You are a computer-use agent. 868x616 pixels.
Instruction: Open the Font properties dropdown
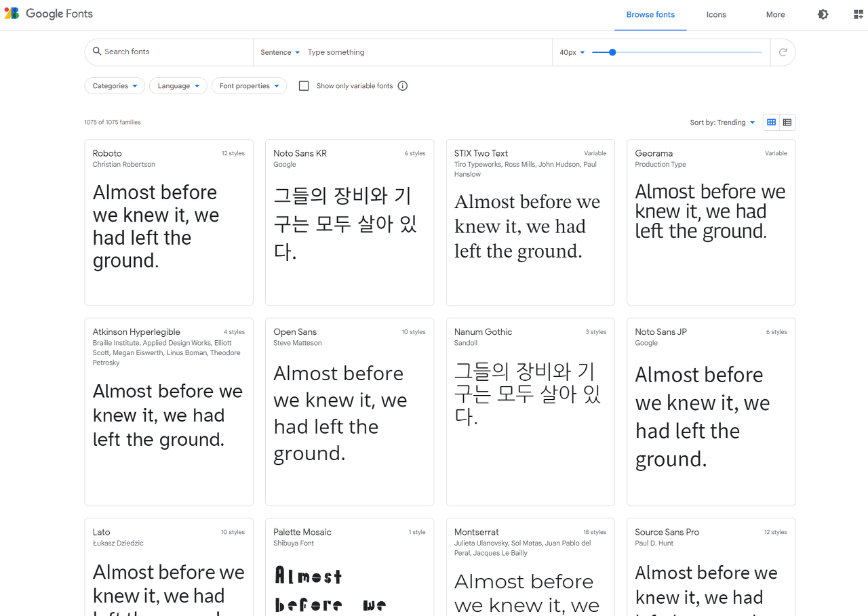click(x=249, y=86)
